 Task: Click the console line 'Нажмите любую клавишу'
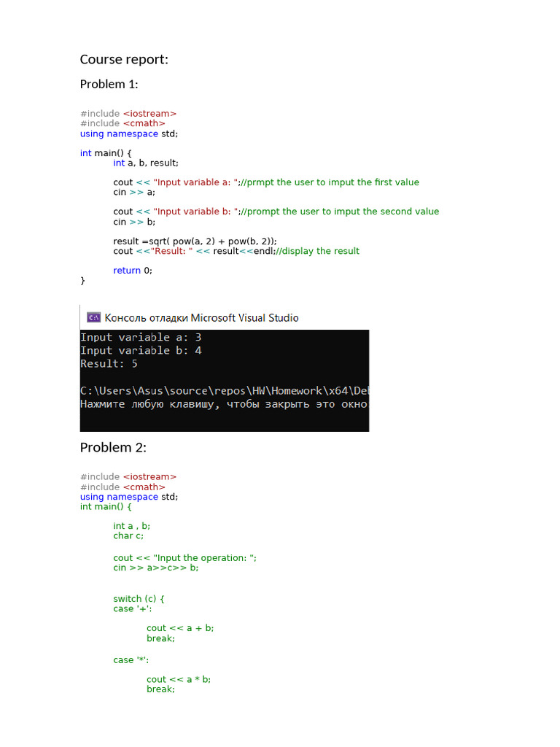pyautogui.click(x=224, y=404)
